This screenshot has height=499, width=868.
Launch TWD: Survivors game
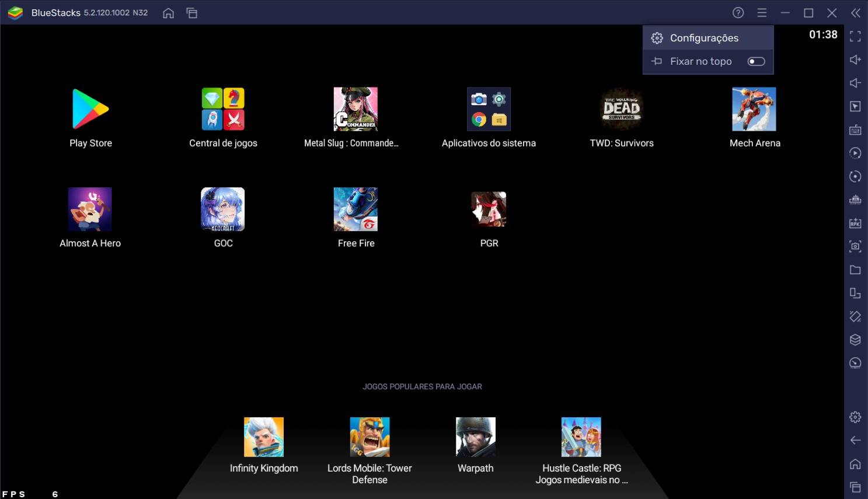click(x=622, y=109)
